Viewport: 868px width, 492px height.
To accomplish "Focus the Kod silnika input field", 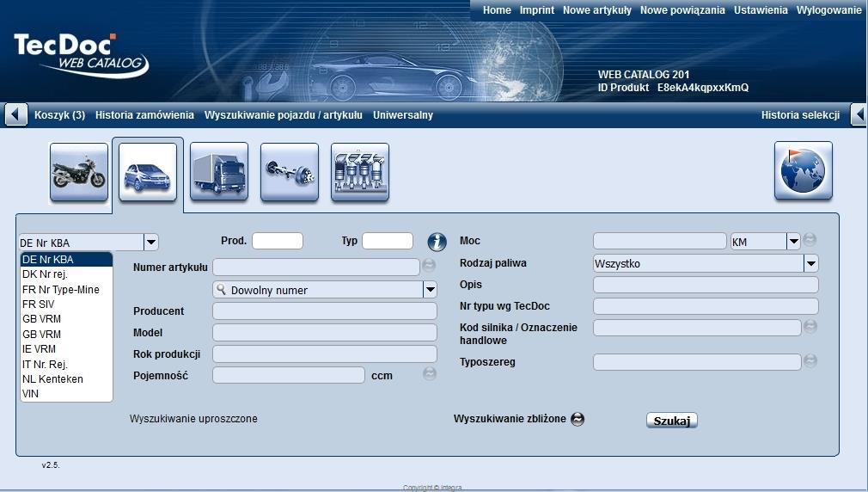I will [x=697, y=328].
